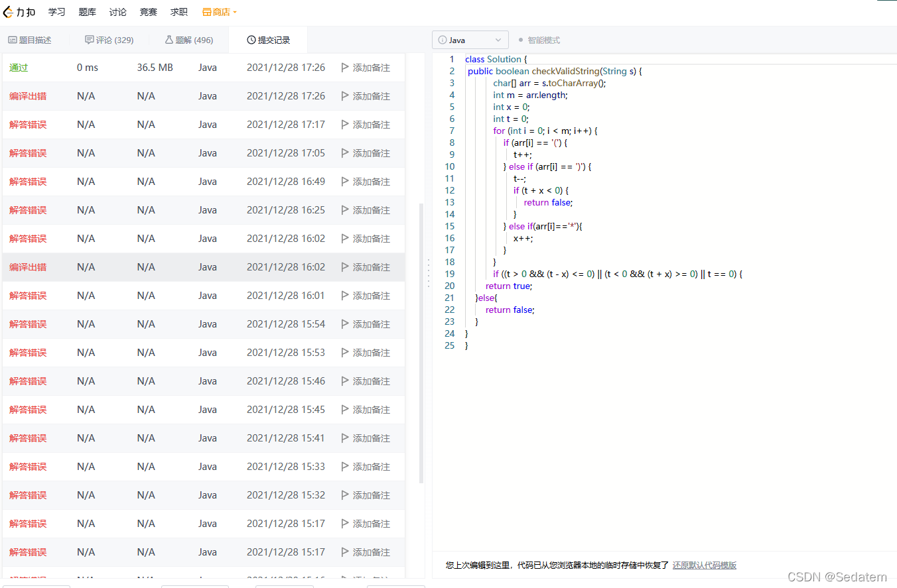
Task: Open 解答错误 submission from 16:01
Action: (28, 296)
